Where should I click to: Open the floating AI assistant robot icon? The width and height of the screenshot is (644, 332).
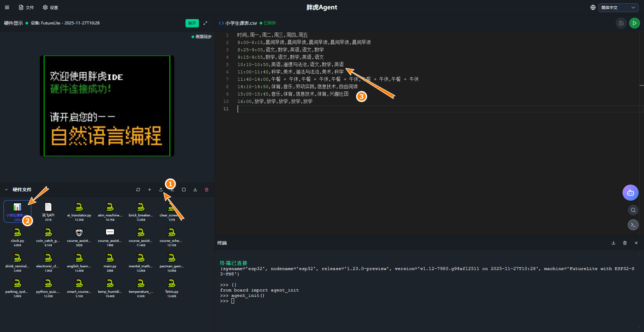(x=630, y=193)
